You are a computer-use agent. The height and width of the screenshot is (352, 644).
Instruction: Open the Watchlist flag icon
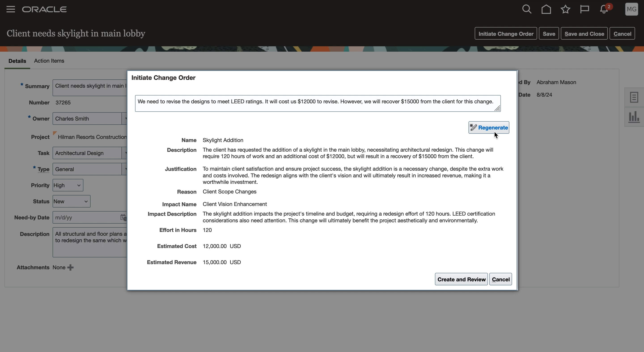pyautogui.click(x=585, y=9)
